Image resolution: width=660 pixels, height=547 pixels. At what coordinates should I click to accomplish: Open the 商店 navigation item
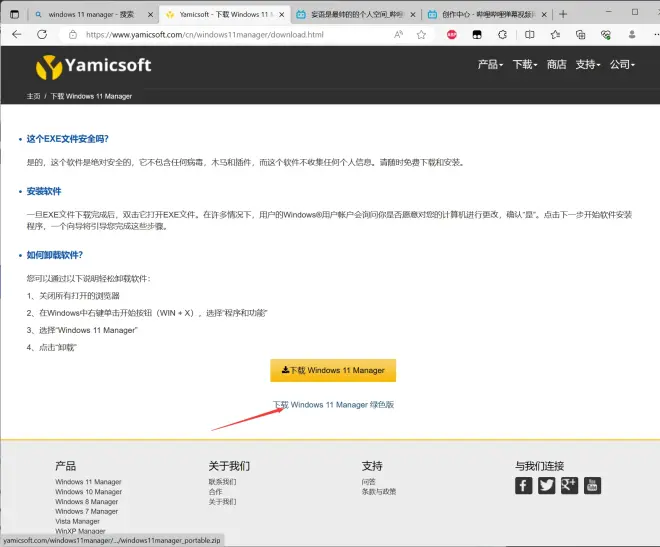[556, 64]
